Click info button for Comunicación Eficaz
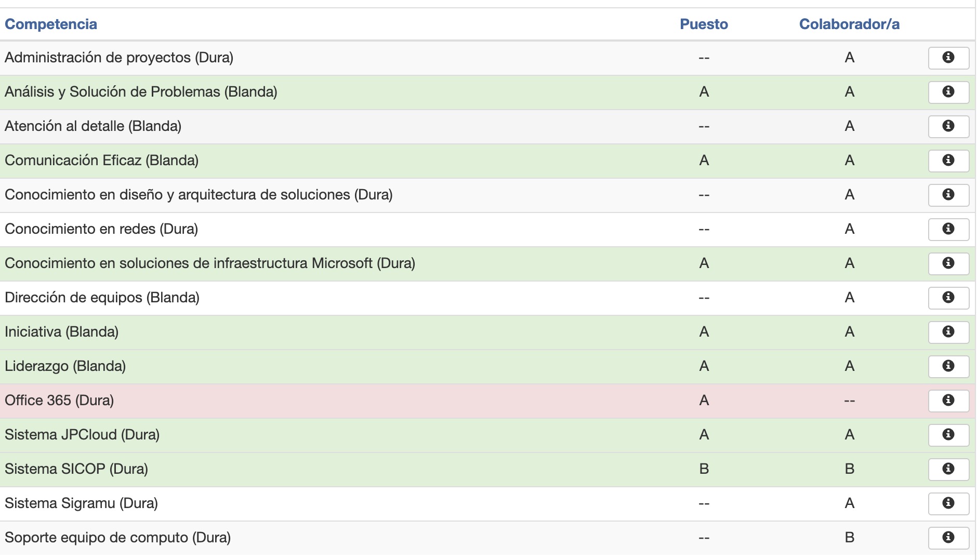 click(x=948, y=161)
